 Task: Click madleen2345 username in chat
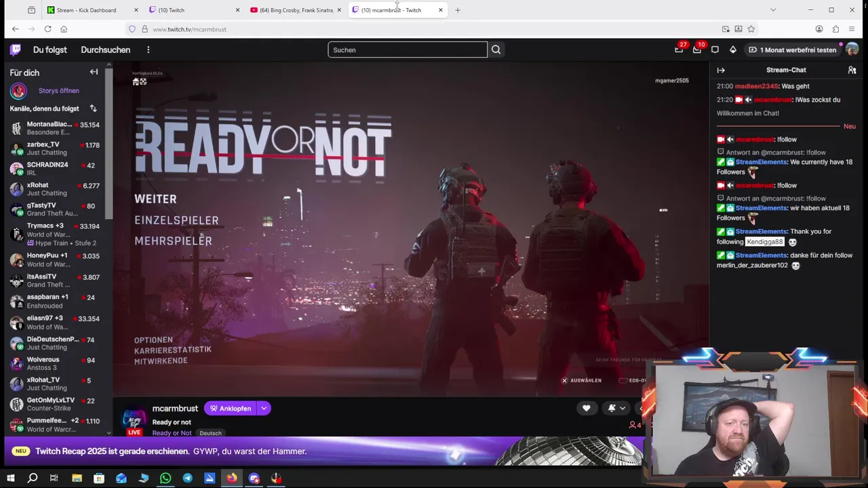pos(757,86)
